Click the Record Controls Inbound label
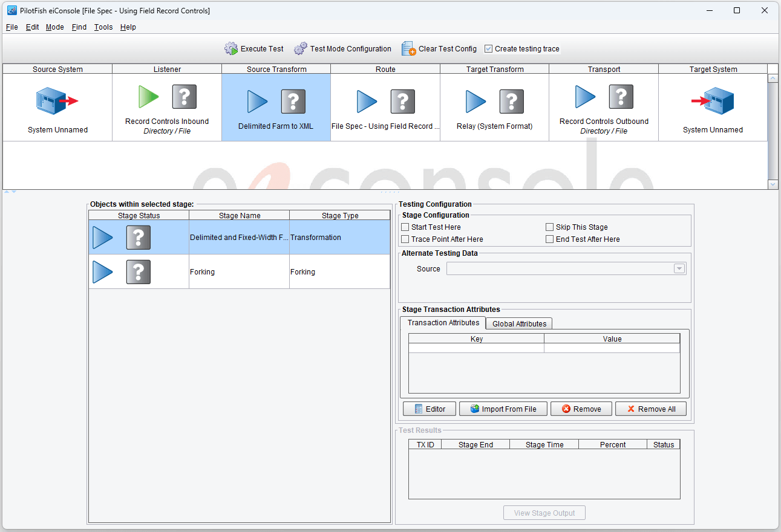This screenshot has height=532, width=781. (x=167, y=122)
